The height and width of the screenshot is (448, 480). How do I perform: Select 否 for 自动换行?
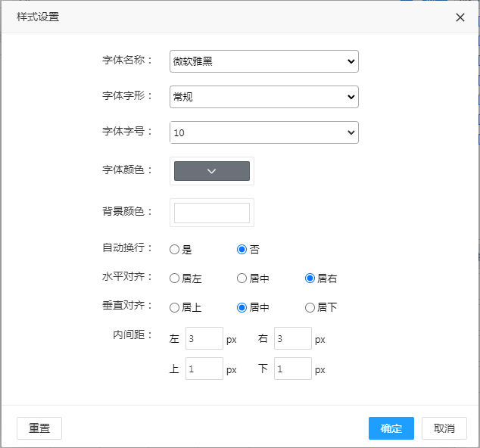[x=242, y=250]
